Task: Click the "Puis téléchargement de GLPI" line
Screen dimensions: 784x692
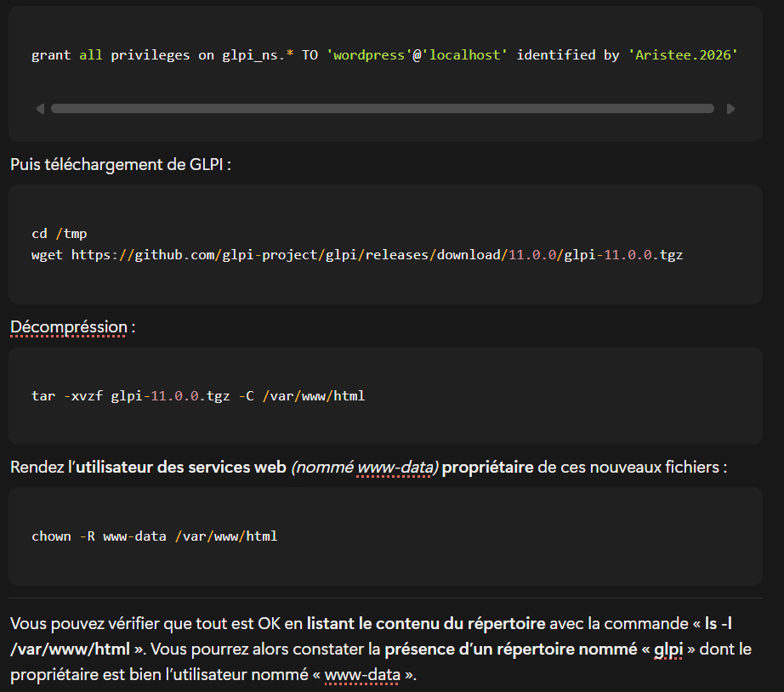Action: (x=121, y=164)
